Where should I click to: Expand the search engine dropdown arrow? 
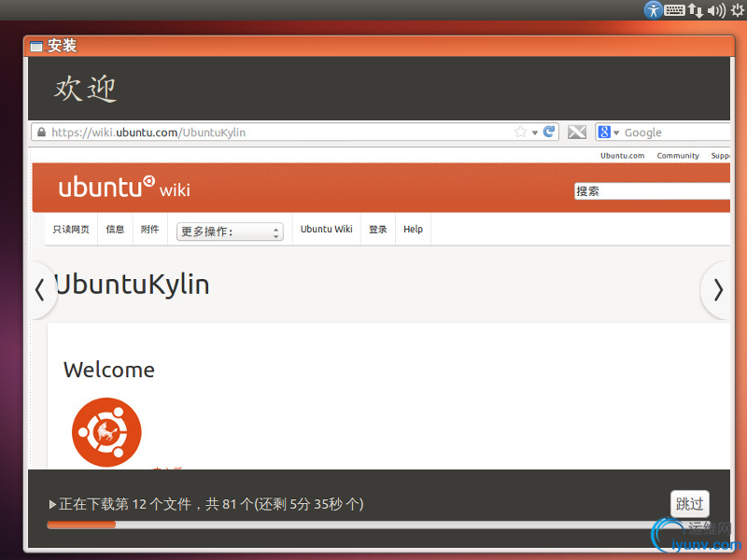(616, 133)
